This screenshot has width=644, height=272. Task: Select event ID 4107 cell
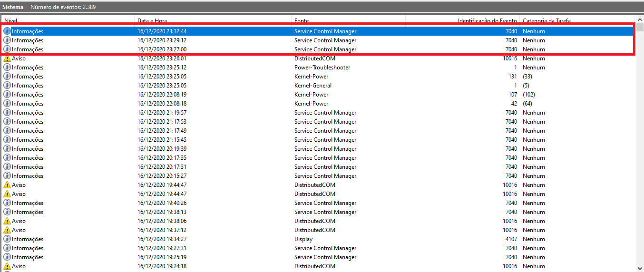point(511,239)
